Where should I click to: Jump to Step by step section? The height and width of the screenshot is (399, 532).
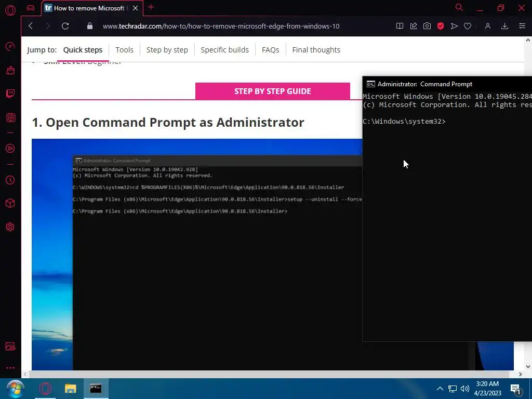point(167,50)
